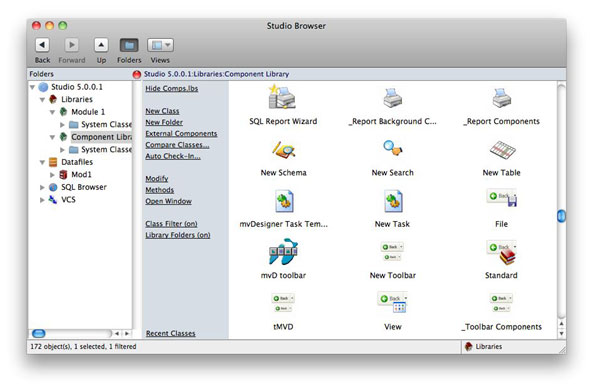Select Libraries in folder tree

coord(77,99)
